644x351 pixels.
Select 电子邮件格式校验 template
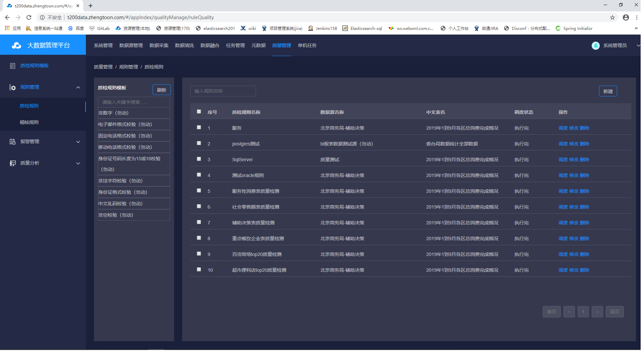pyautogui.click(x=134, y=124)
